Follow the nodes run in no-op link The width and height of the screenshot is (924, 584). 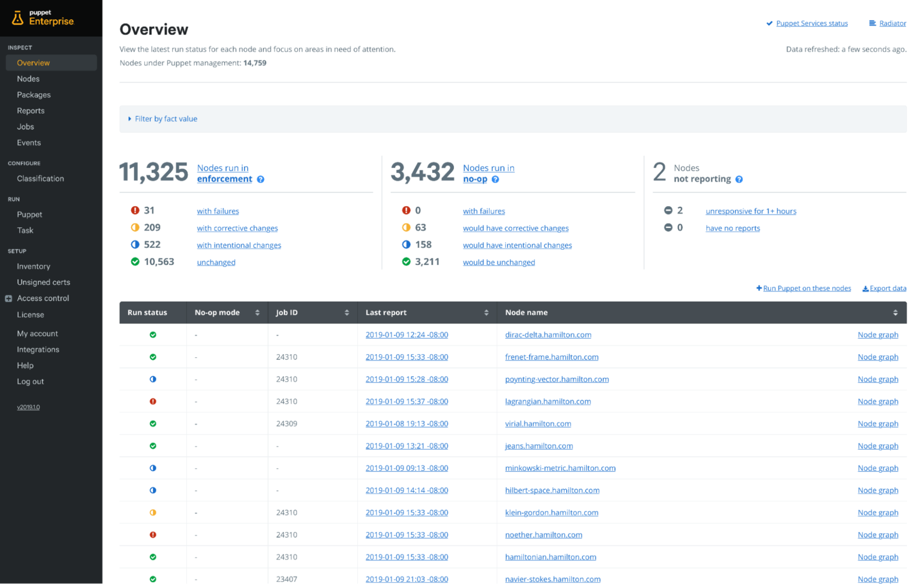[x=488, y=173]
